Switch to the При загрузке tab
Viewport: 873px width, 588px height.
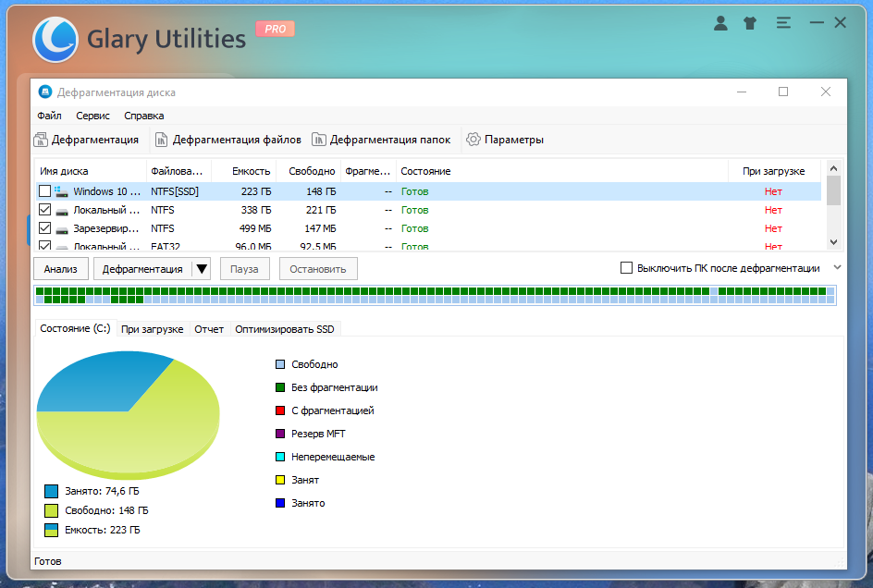click(x=152, y=329)
